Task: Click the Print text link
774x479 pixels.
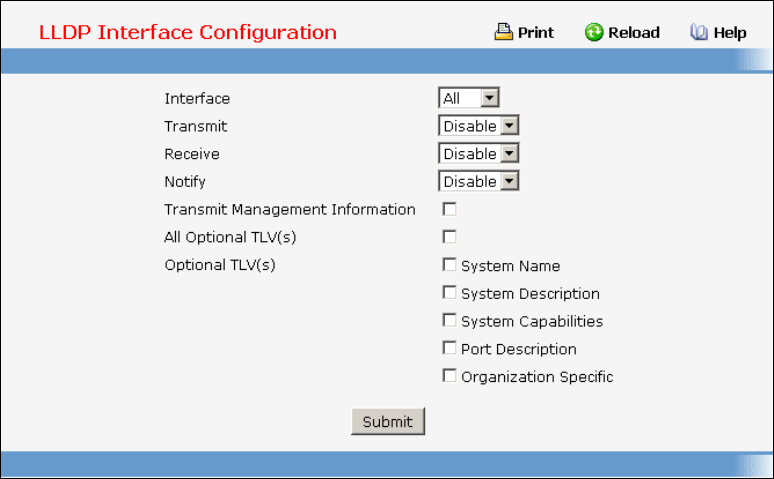Action: tap(536, 33)
